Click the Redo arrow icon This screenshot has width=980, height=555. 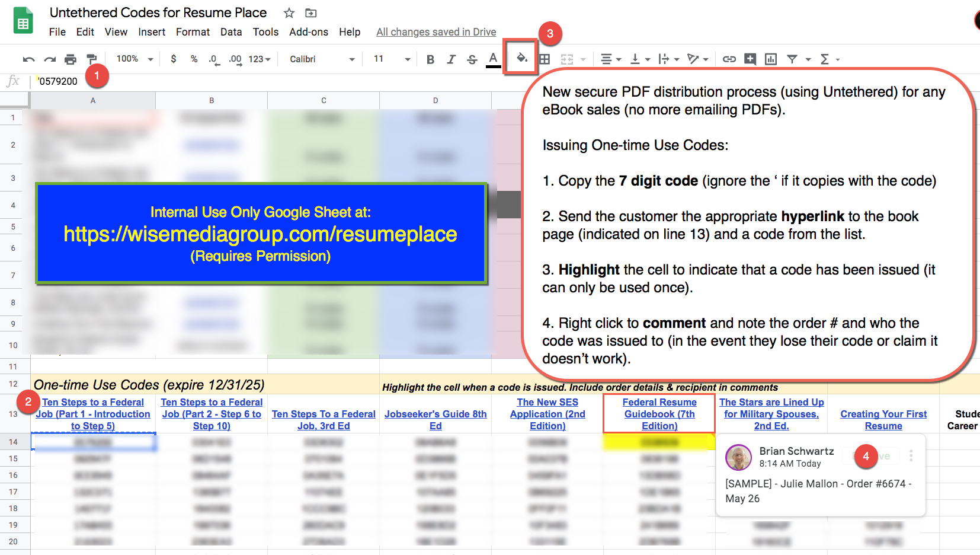point(50,59)
